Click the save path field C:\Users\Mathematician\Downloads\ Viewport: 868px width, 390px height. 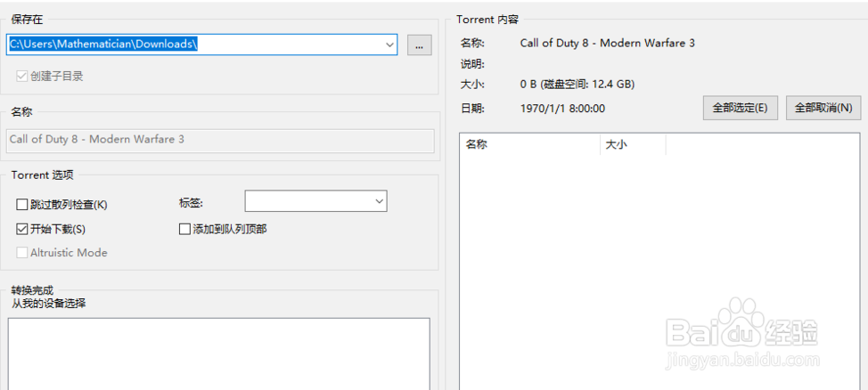tap(201, 45)
